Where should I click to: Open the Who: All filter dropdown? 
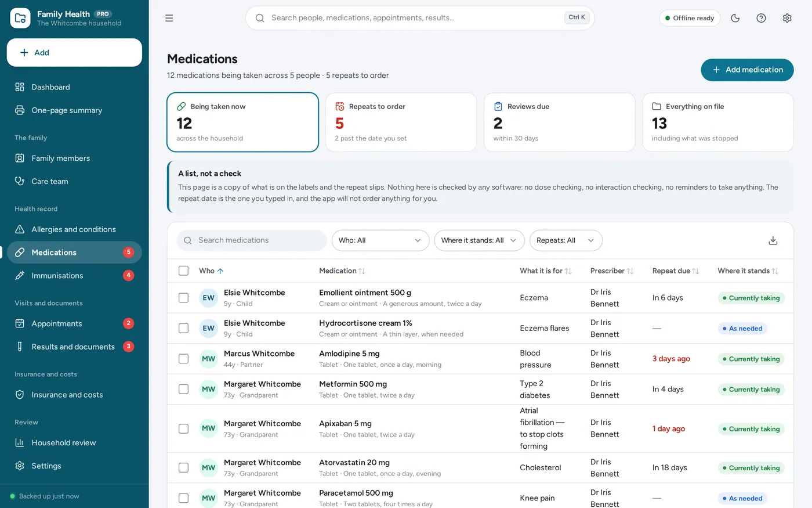click(380, 240)
